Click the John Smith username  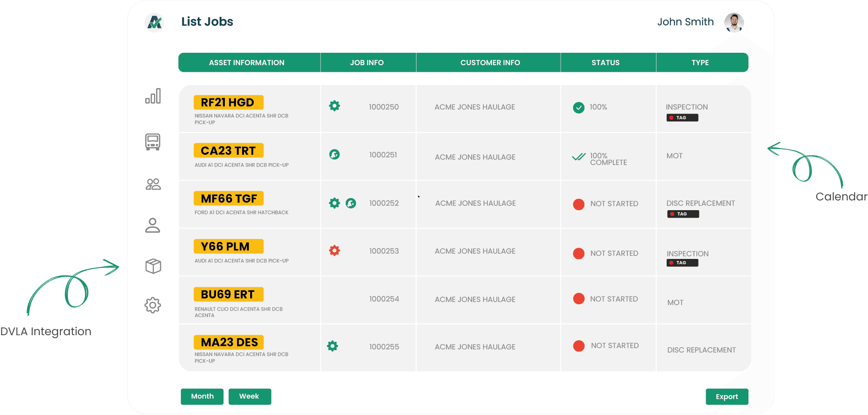coord(686,22)
